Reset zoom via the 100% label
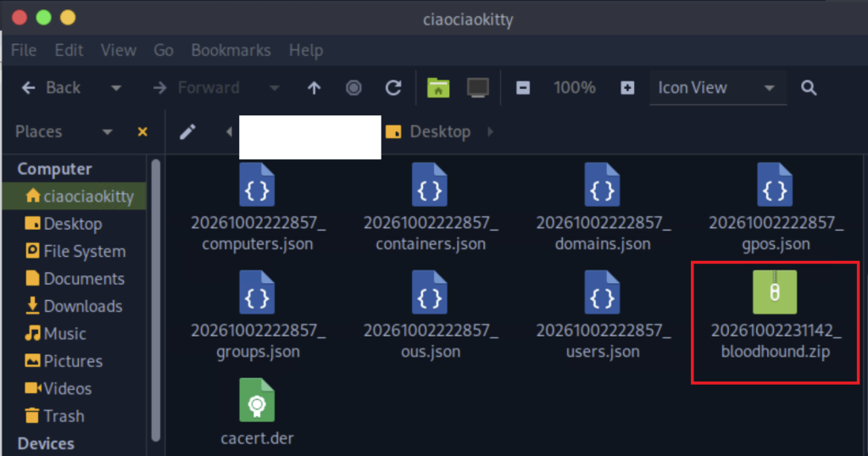The width and height of the screenshot is (868, 456). tap(575, 87)
